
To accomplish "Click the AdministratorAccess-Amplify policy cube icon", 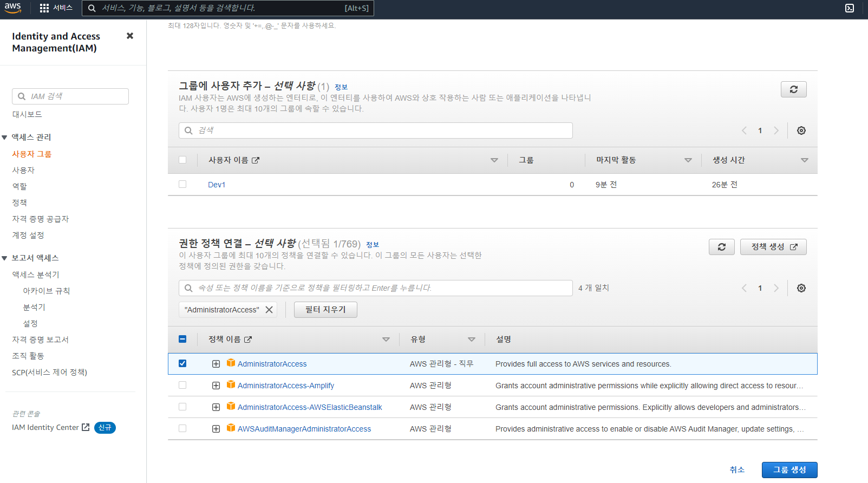I will [231, 384].
